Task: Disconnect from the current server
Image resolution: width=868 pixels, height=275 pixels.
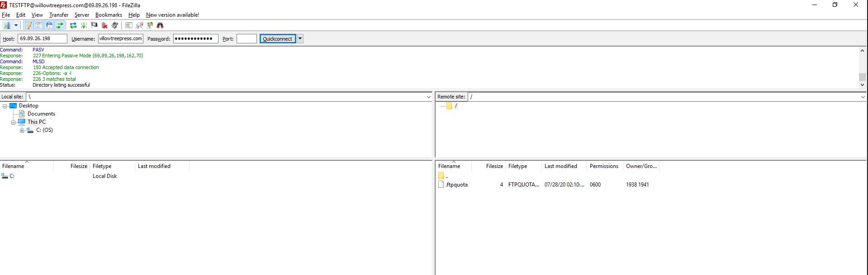Action: pyautogui.click(x=104, y=25)
